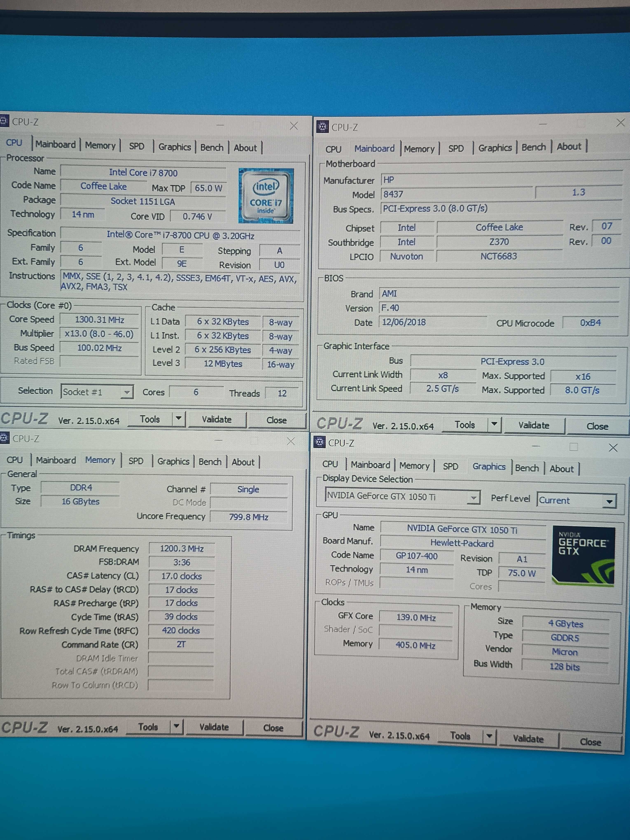Viewport: 630px width, 840px height.
Task: Open Bench tab in top-left CPU-Z window
Action: coord(212,147)
